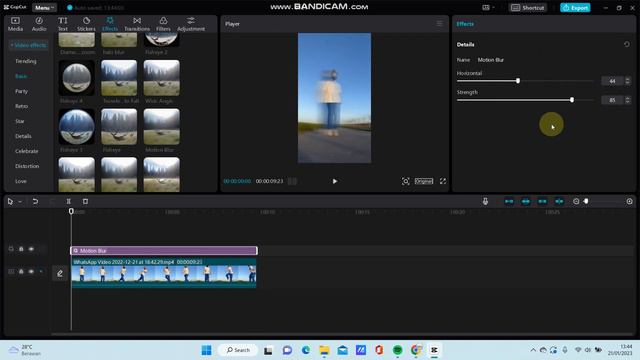Image resolution: width=640 pixels, height=360 pixels.
Task: Lock the Motion Blur effect track
Action: [x=21, y=249]
